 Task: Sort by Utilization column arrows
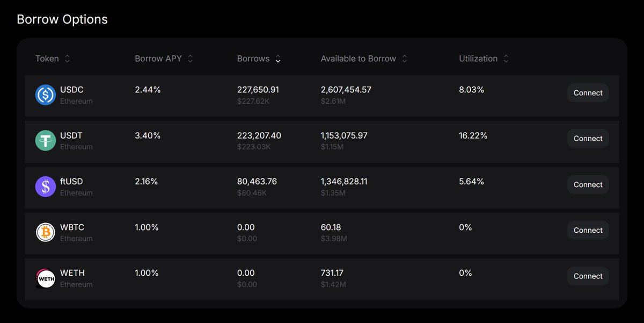click(506, 59)
